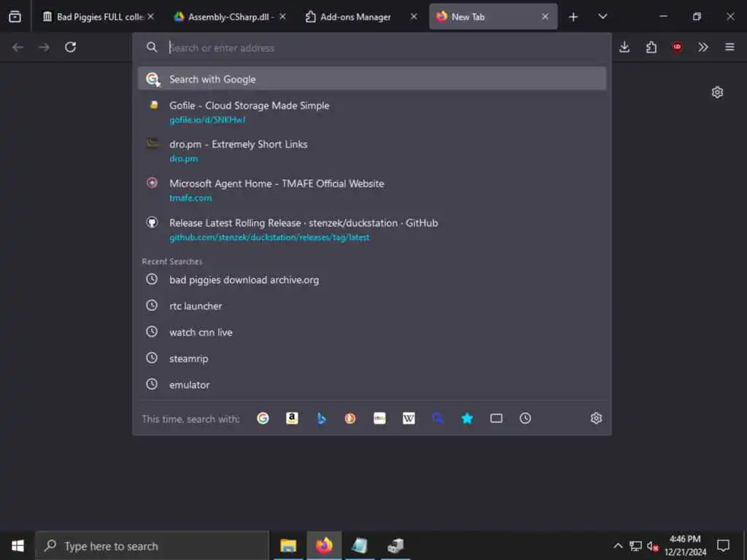Expand the list all tabs dropdown
Screen dimensions: 747x560
point(603,17)
